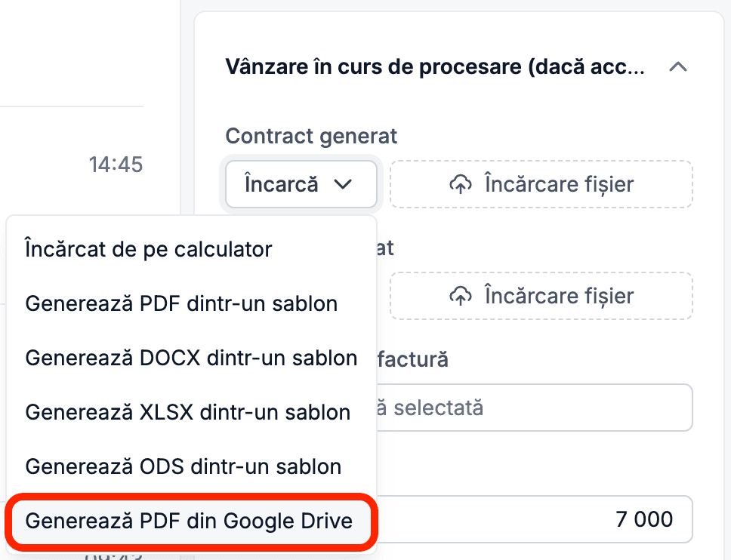Select Generează PDF din Google Drive

point(189,521)
